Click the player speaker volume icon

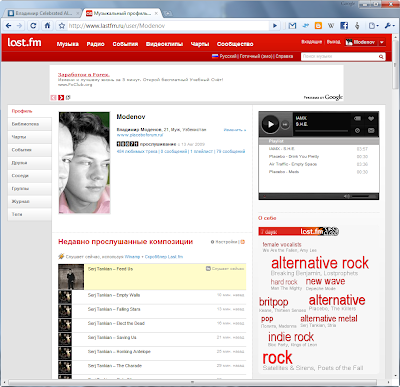point(347,196)
